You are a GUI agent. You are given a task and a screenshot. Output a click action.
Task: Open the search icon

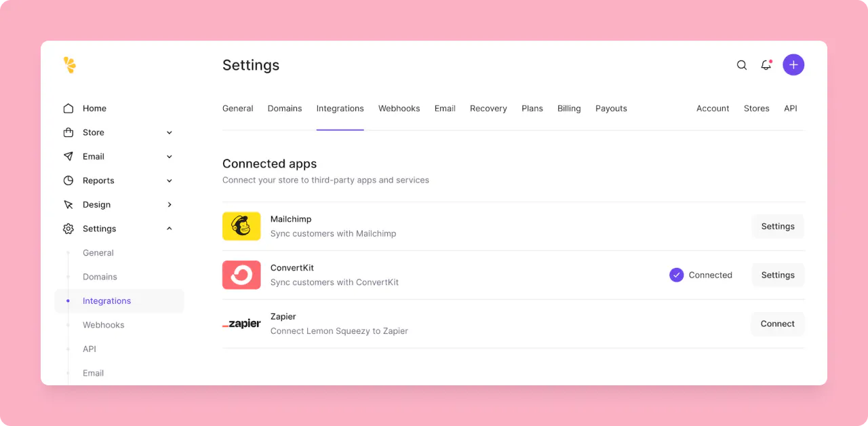pos(741,64)
